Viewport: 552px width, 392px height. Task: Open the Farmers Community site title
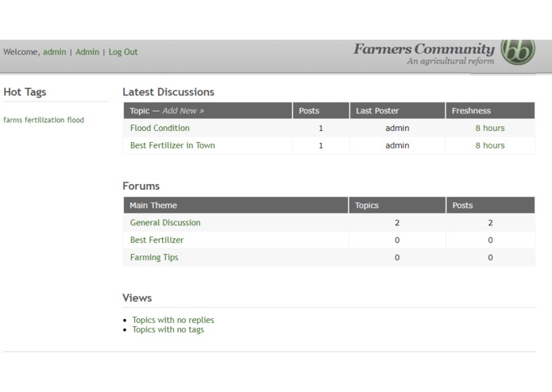pos(424,49)
